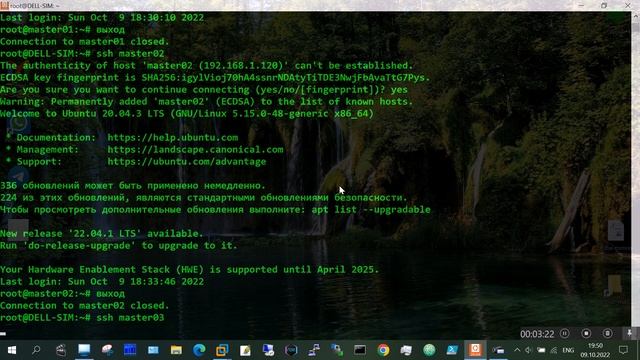Open the blue PowerShell-style icon
This screenshot has width=640, height=360.
[452, 350]
